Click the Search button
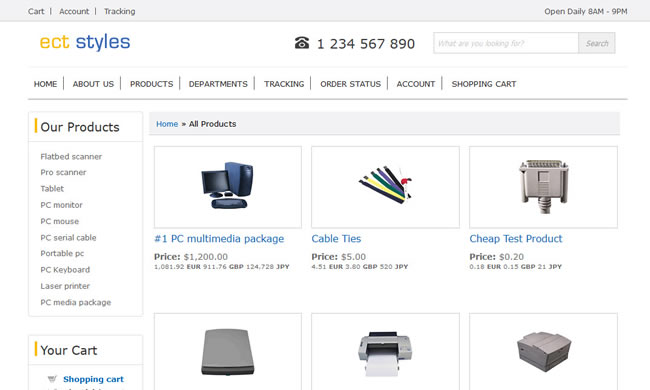The height and width of the screenshot is (390, 650). coord(597,43)
